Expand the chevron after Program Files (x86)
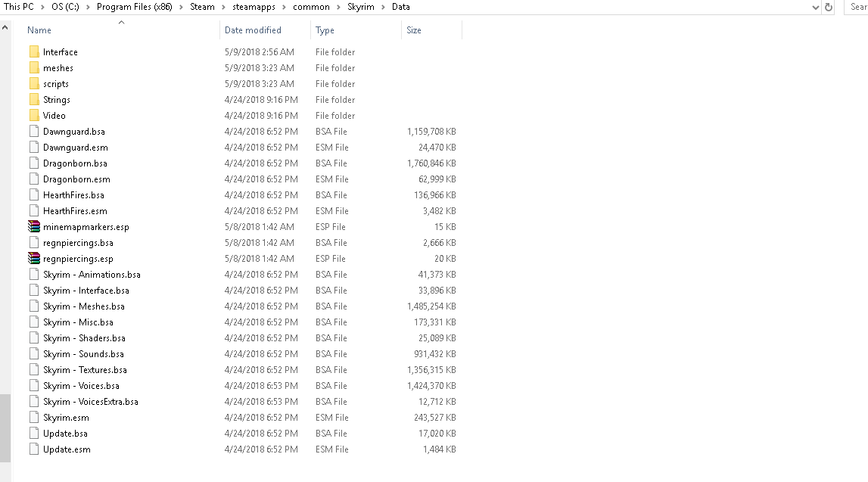The image size is (868, 482). pos(181,8)
